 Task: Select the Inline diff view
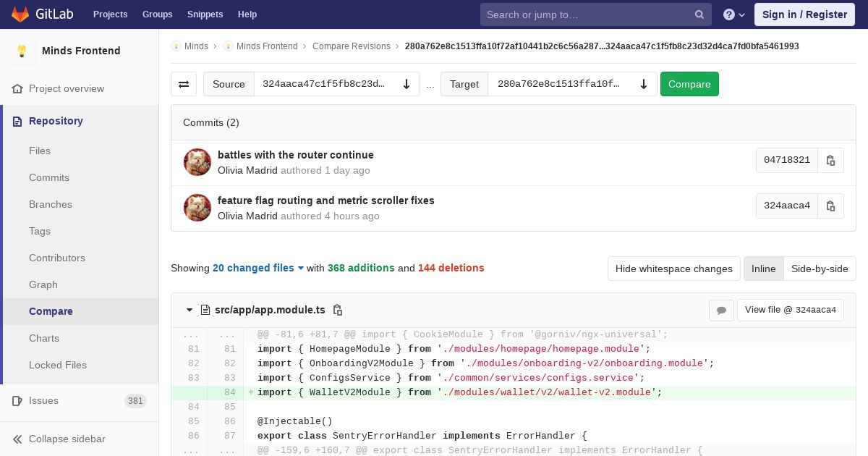pos(763,269)
